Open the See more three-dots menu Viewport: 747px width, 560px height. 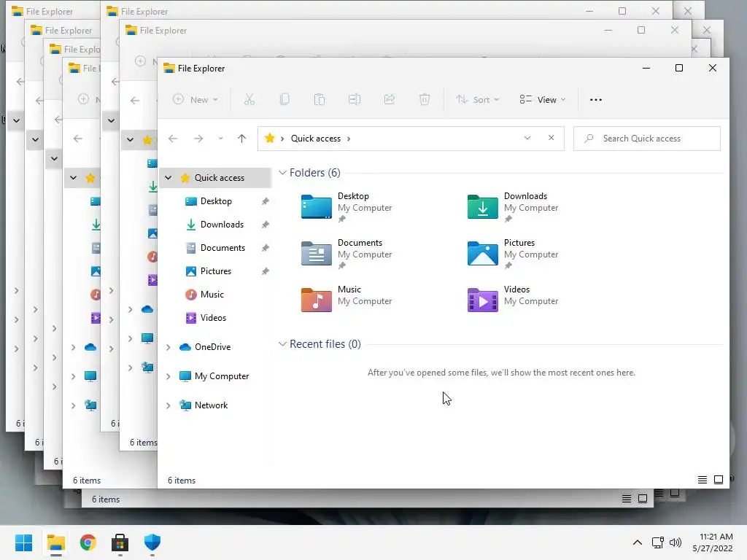coord(596,99)
